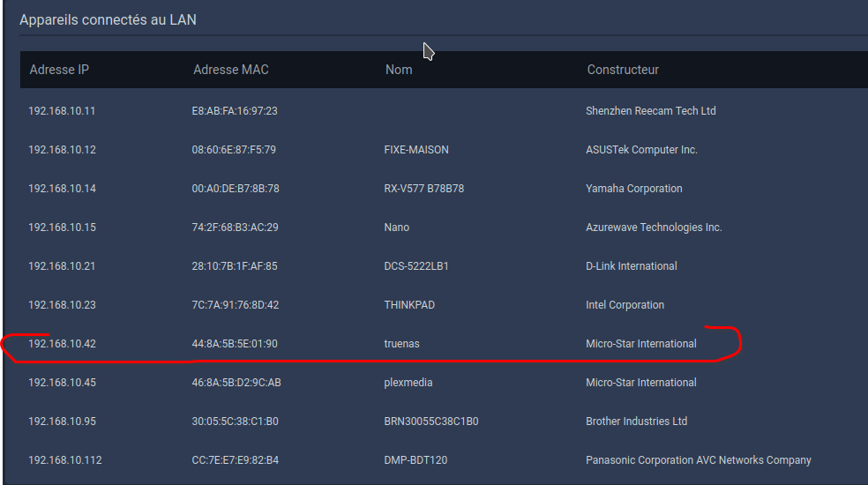
Task: Select IP address 192.168.10.14
Action: tap(62, 188)
